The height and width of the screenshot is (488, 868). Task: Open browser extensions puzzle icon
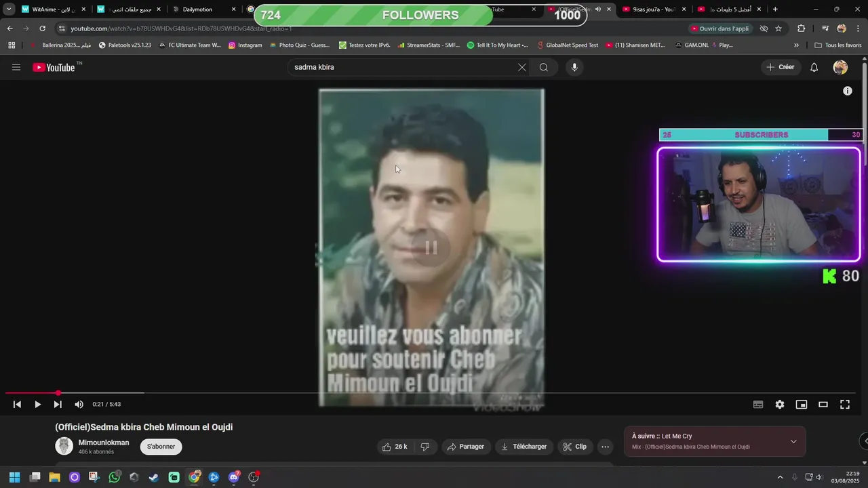click(802, 28)
